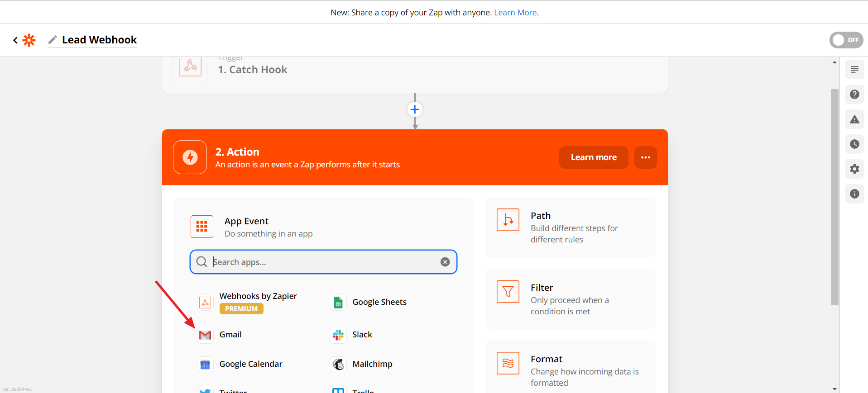
Task: Choose the Google Calendar icon
Action: click(x=205, y=365)
